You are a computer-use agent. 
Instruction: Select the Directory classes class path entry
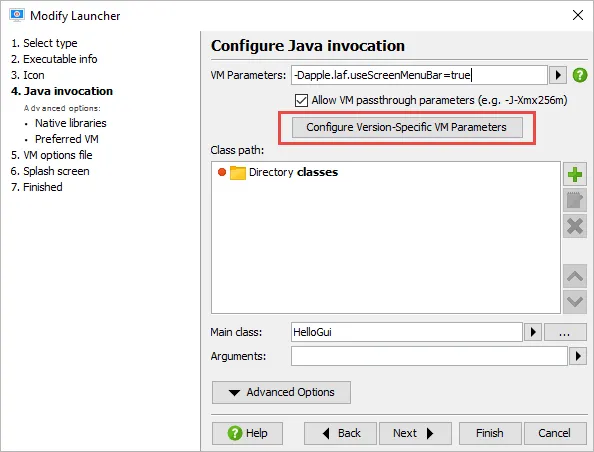(278, 172)
